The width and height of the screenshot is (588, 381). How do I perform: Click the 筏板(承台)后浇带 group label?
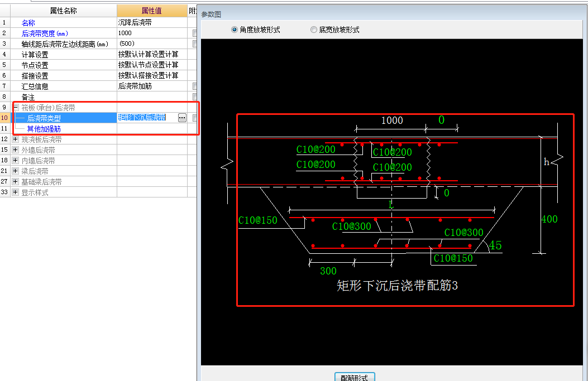click(49, 108)
